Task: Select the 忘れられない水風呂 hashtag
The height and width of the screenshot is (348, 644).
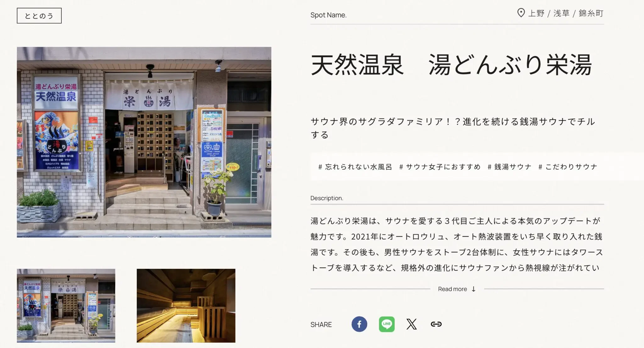Action: 355,167
